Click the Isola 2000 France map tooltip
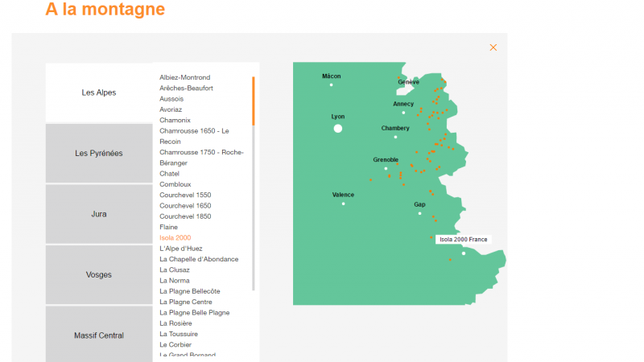Image resolution: width=644 pixels, height=362 pixels. point(463,240)
